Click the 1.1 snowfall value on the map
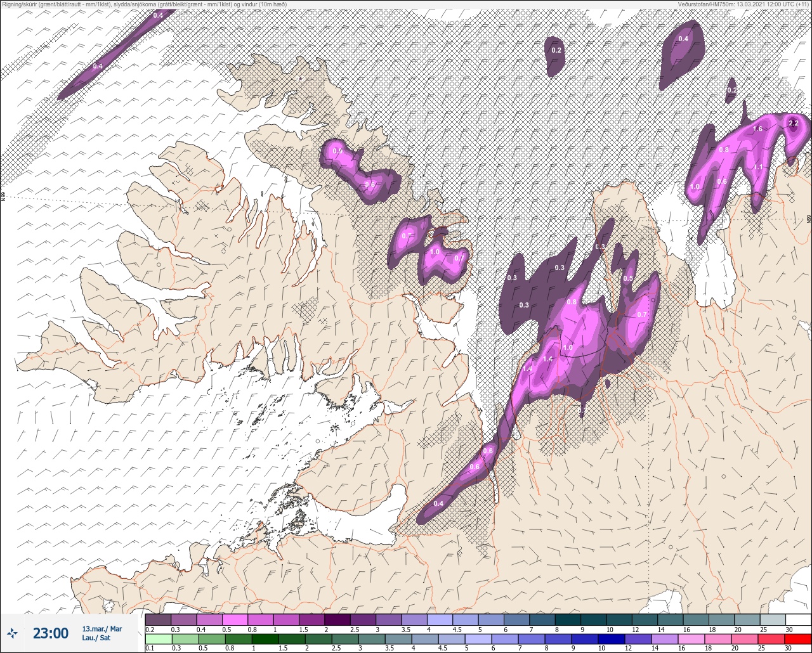The height and width of the screenshot is (653, 812). click(758, 167)
